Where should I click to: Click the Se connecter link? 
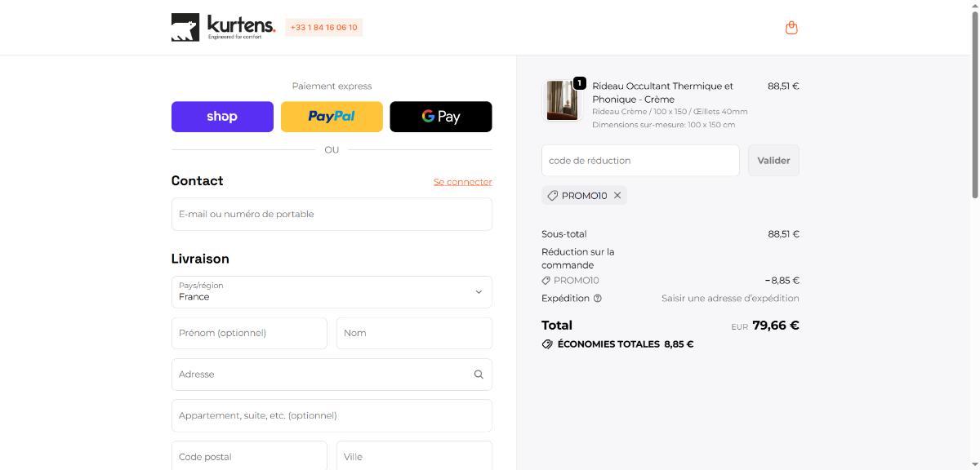pyautogui.click(x=462, y=182)
